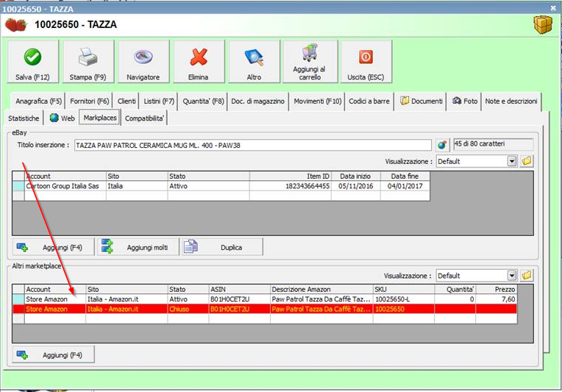Click Aggiungi (F4) under Altri marketplace

pos(54,354)
